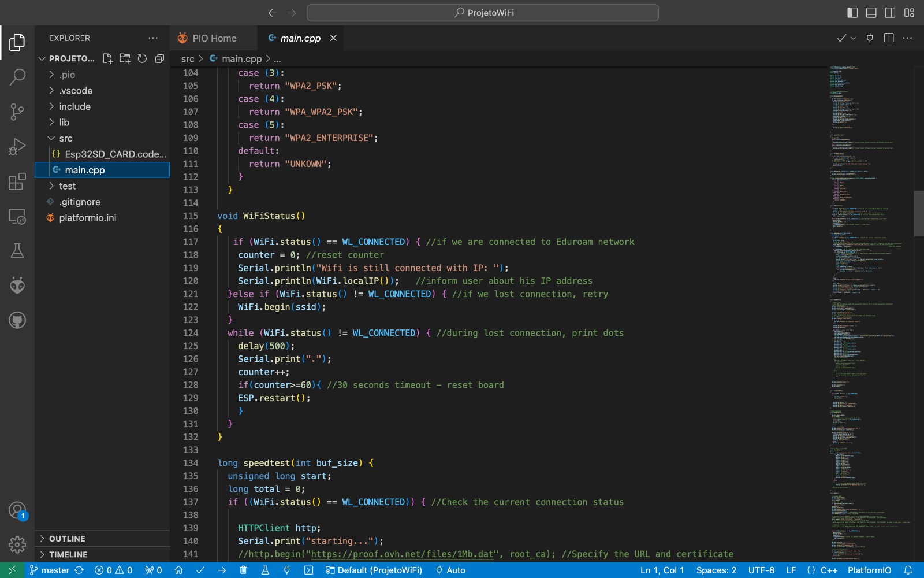Click the master branch in status bar
Viewport: 924px width, 578px height.
(x=55, y=570)
